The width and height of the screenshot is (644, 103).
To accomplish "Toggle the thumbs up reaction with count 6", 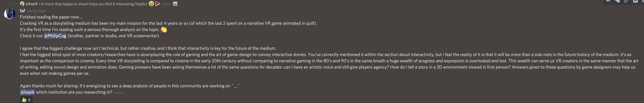I will [26, 99].
